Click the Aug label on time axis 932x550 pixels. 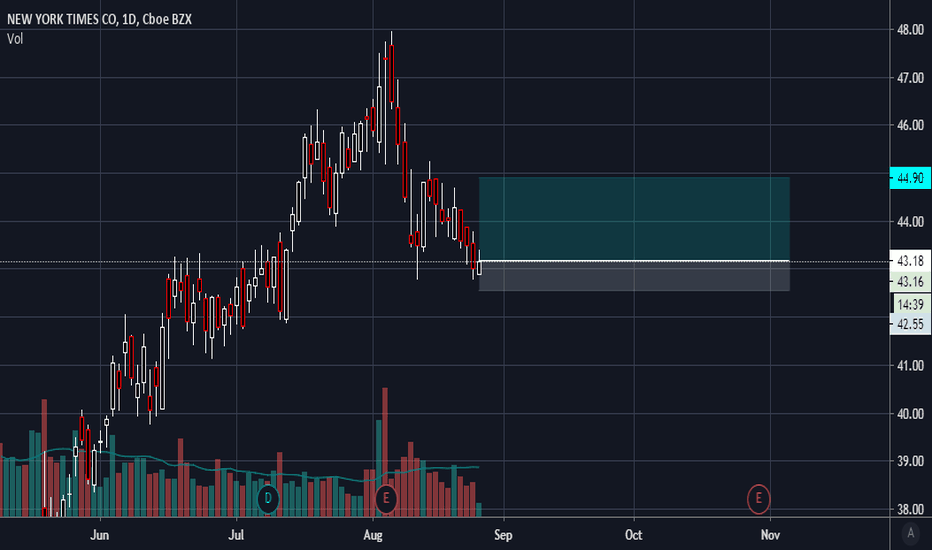(x=373, y=535)
